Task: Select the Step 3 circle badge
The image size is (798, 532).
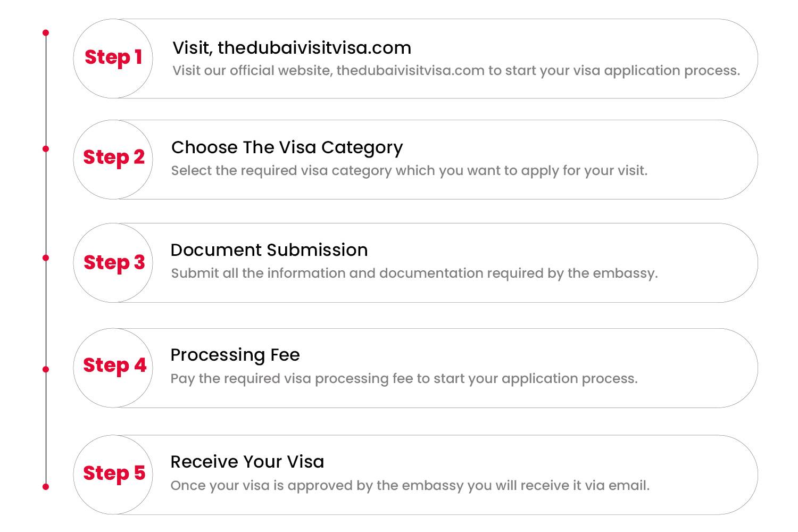Action: (113, 263)
